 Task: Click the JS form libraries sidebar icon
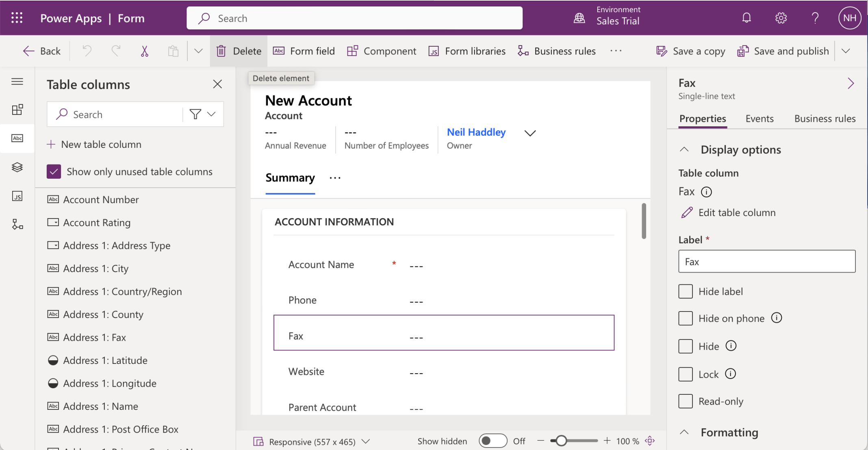click(17, 197)
